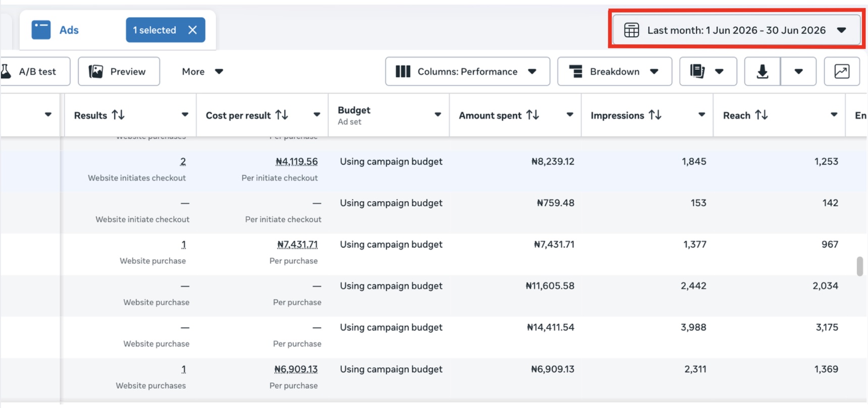Click amount spent ₦11,605.58
The height and width of the screenshot is (408, 868).
[x=550, y=286]
